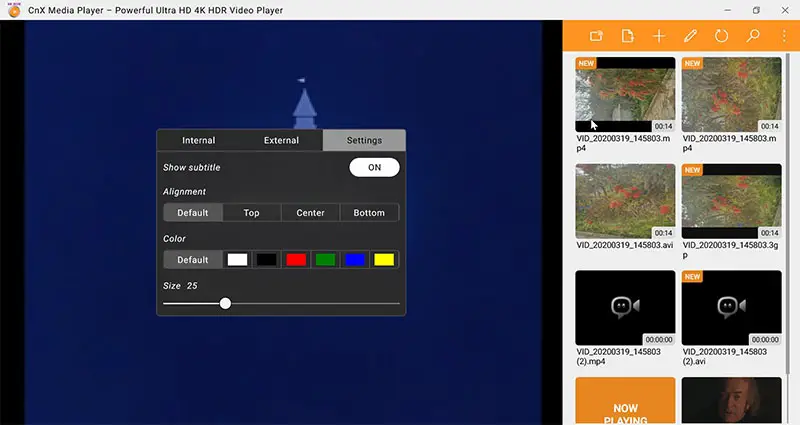This screenshot has width=800, height=425.
Task: Click the 'Show subtitle' label
Action: click(x=192, y=167)
